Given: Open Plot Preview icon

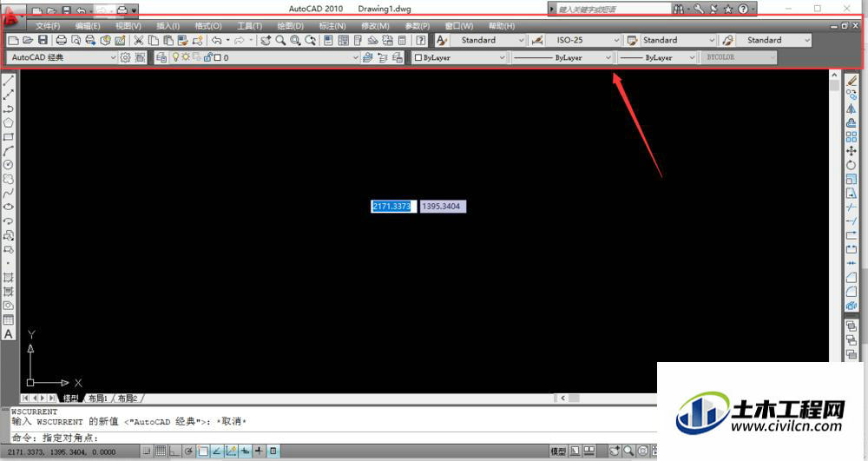Looking at the screenshot, I should tap(76, 41).
